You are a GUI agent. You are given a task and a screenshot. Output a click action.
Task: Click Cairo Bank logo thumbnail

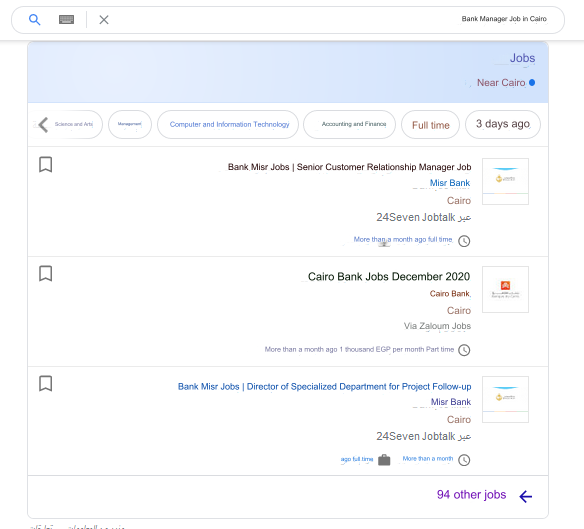[505, 289]
